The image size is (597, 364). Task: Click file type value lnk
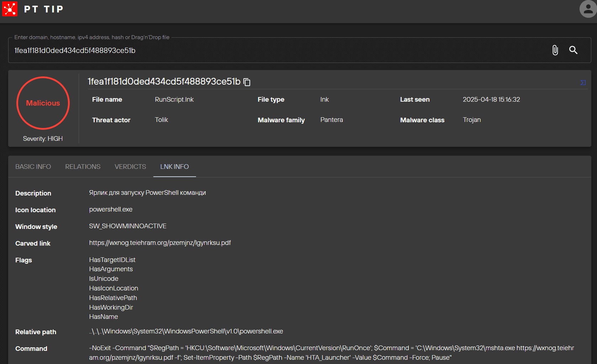324,100
